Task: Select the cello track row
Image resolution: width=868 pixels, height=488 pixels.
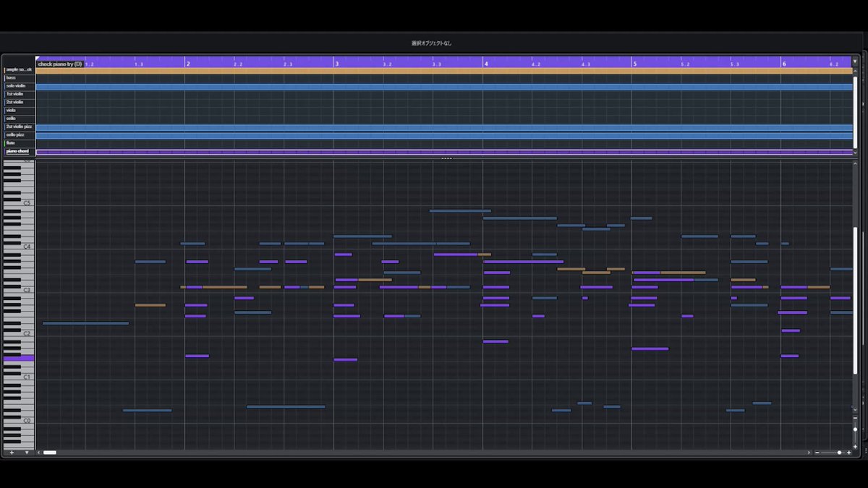Action: pyautogui.click(x=19, y=119)
